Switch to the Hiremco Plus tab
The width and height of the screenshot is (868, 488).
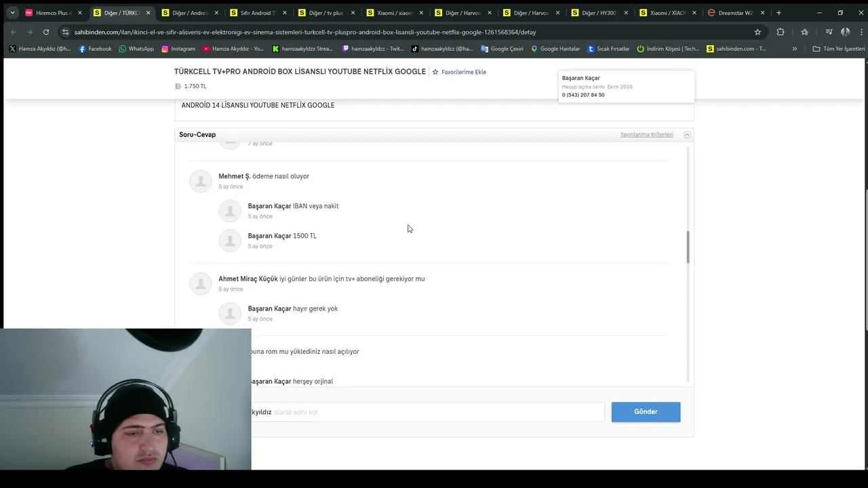(53, 13)
